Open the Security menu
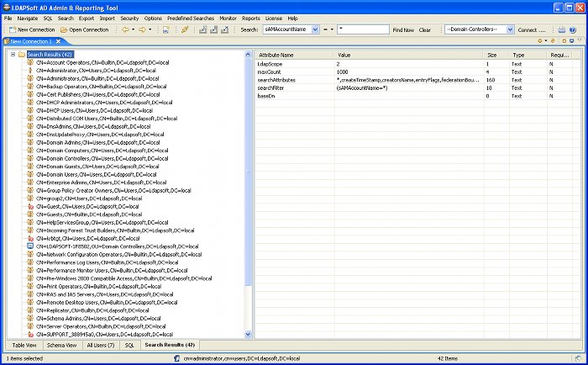The image size is (588, 365). [129, 18]
